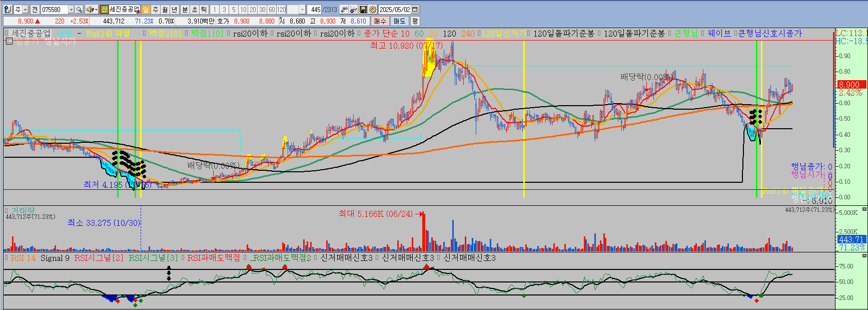The width and height of the screenshot is (868, 310).
Task: Click the date field 2025/05/02
Action: (x=395, y=10)
